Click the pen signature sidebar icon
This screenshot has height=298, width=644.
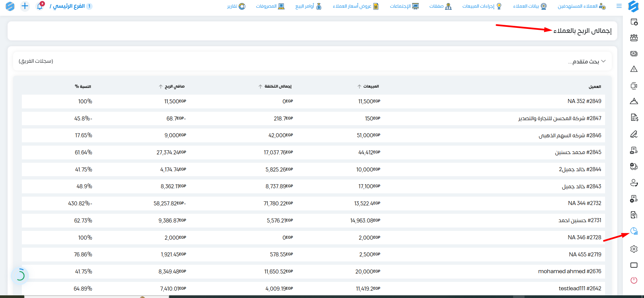(x=634, y=135)
